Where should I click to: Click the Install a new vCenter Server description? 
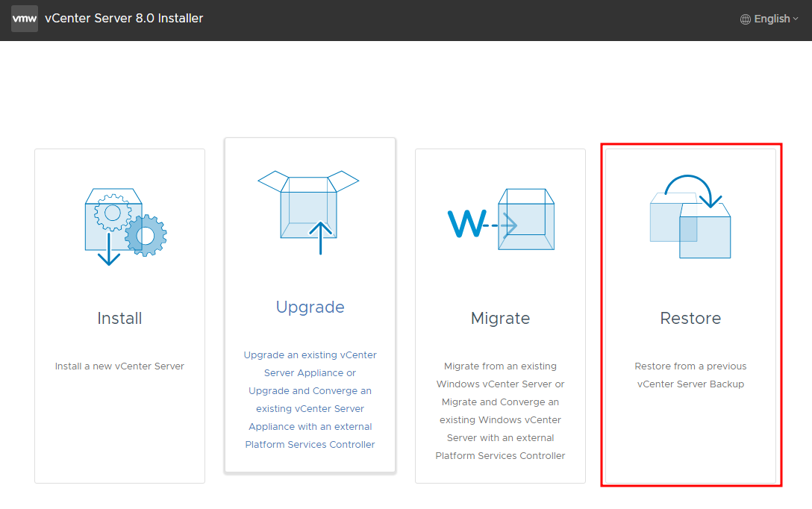[119, 366]
